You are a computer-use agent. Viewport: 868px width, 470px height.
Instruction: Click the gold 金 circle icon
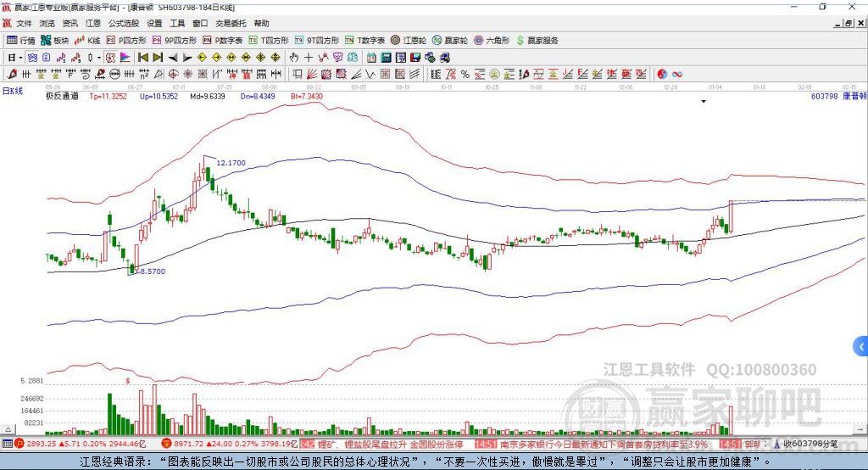pyautogui.click(x=494, y=74)
